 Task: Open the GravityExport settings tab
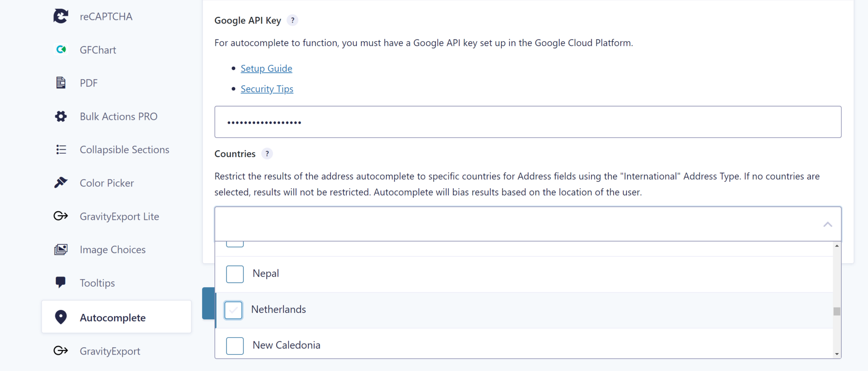110,351
